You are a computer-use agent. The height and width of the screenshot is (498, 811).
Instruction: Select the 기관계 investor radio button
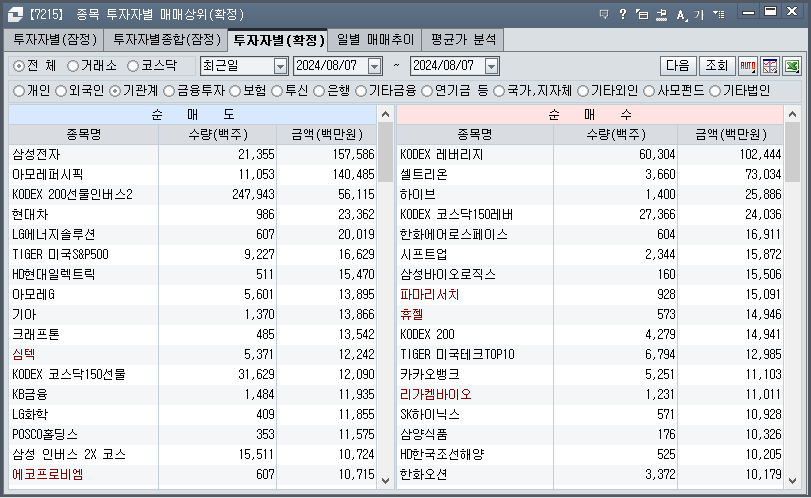(115, 91)
